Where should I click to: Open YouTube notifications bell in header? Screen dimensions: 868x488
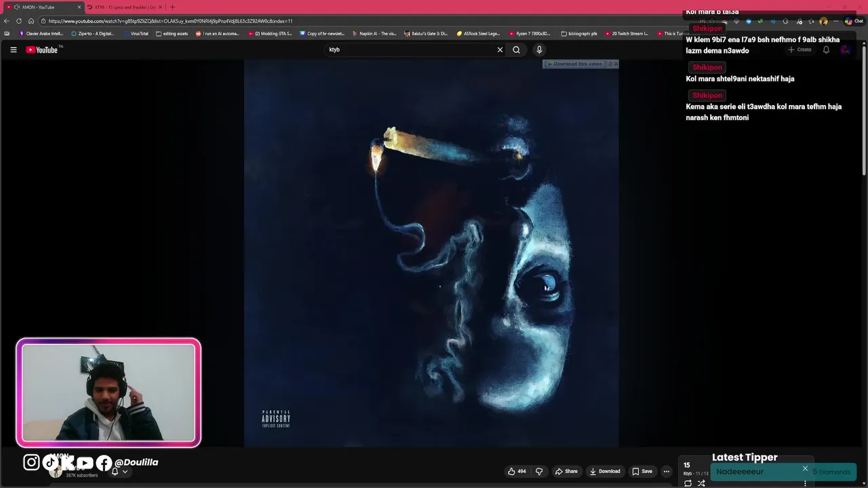[x=826, y=49]
